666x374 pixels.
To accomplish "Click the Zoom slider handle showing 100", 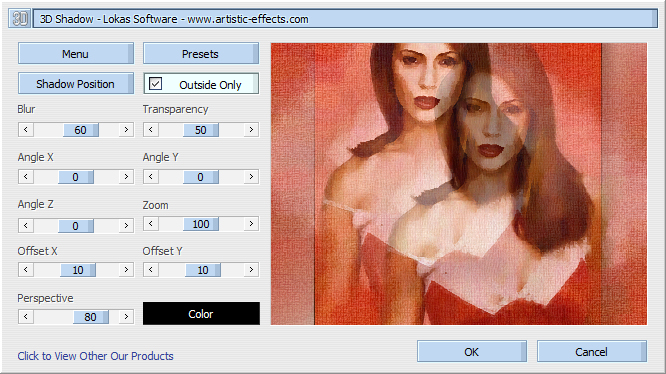I will point(201,224).
